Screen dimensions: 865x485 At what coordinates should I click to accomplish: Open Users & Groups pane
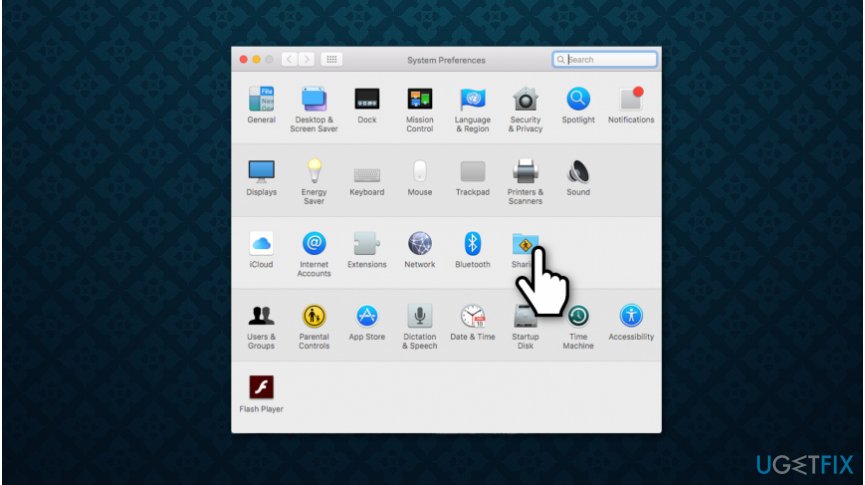click(261, 316)
